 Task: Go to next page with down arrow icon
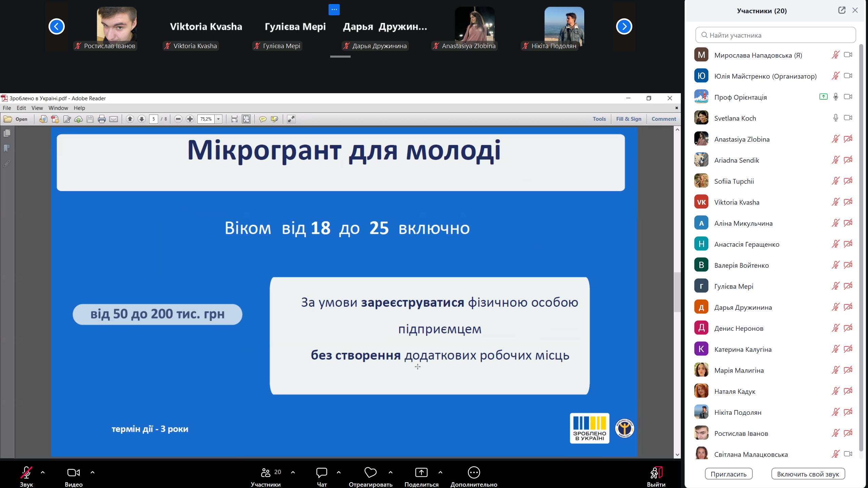(x=142, y=119)
